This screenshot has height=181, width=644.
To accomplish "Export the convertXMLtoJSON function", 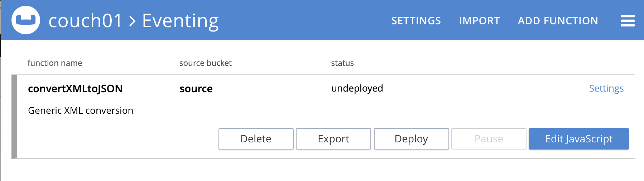I will [x=333, y=139].
